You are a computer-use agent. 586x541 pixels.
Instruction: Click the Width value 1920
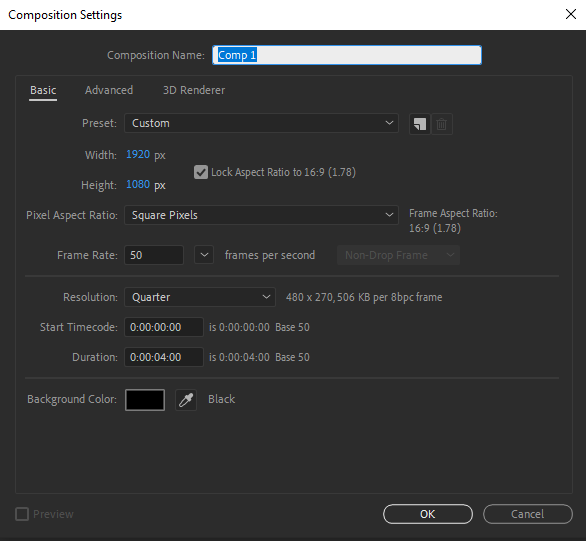pyautogui.click(x=138, y=154)
